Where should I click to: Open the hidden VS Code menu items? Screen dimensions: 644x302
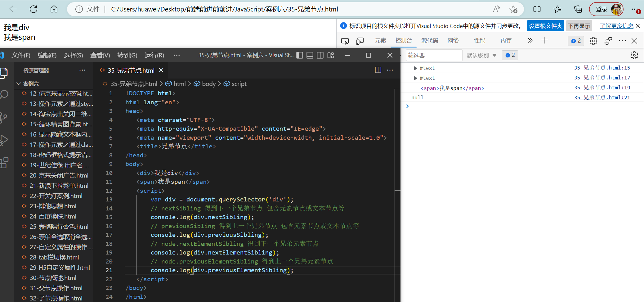[x=177, y=55]
